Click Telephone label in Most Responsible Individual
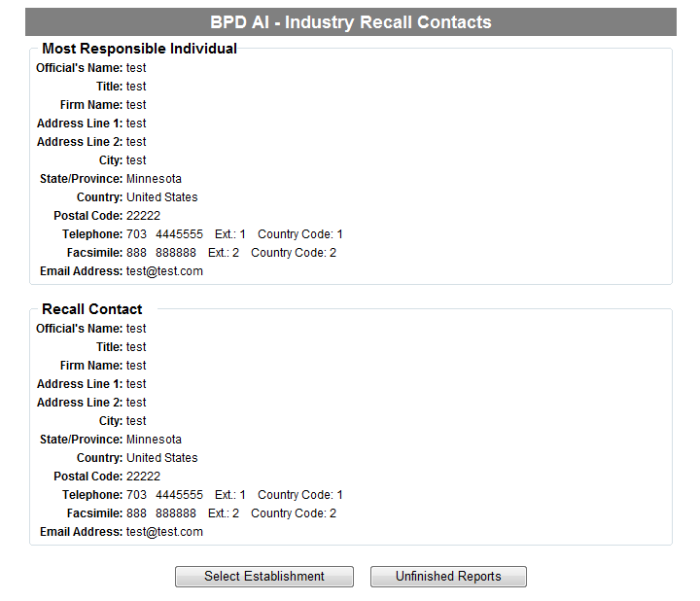The width and height of the screenshot is (700, 601). (x=92, y=234)
